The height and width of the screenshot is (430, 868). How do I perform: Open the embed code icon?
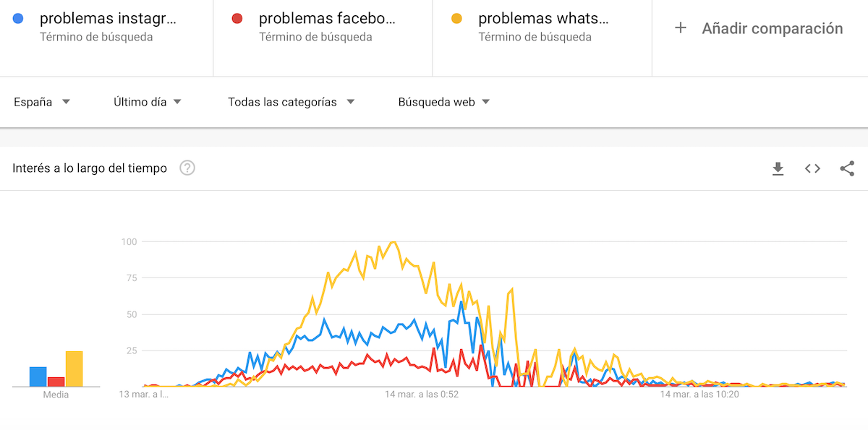pyautogui.click(x=812, y=168)
